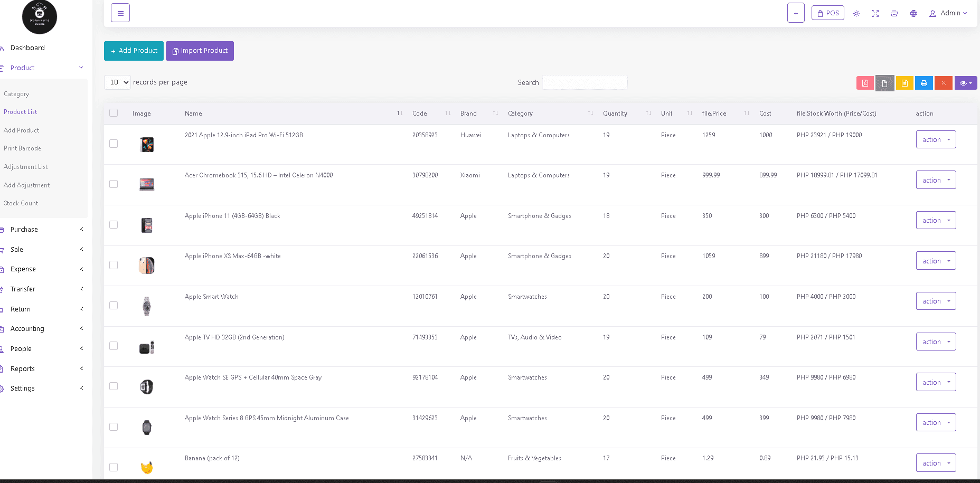The width and height of the screenshot is (980, 483).
Task: Check the box for the Acer Chromebook 315 row
Action: tap(114, 184)
